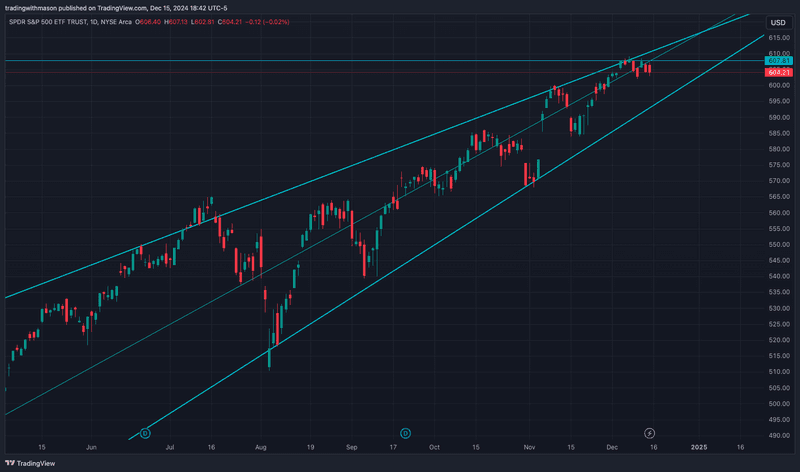Click the 600.00 price axis label
This screenshot has width=800, height=472.
779,85
